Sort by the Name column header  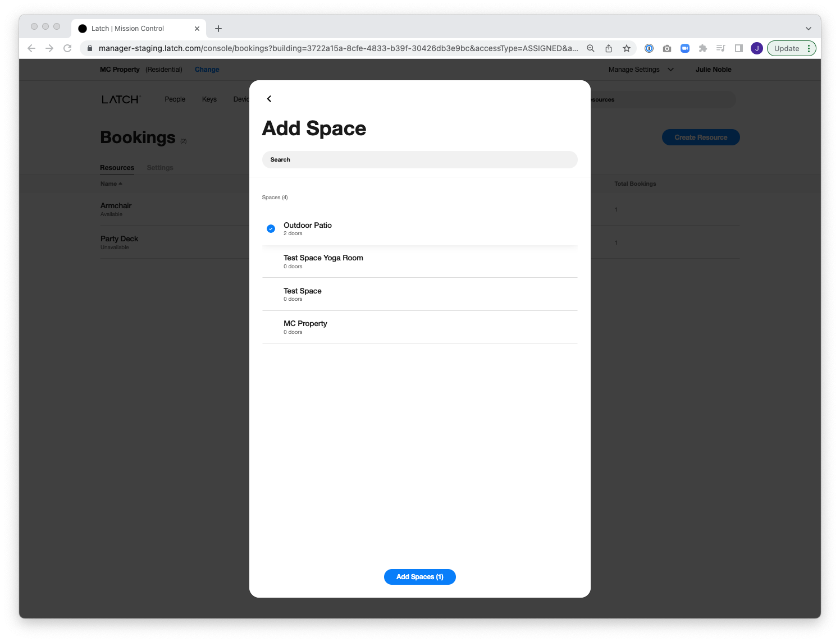click(x=111, y=184)
